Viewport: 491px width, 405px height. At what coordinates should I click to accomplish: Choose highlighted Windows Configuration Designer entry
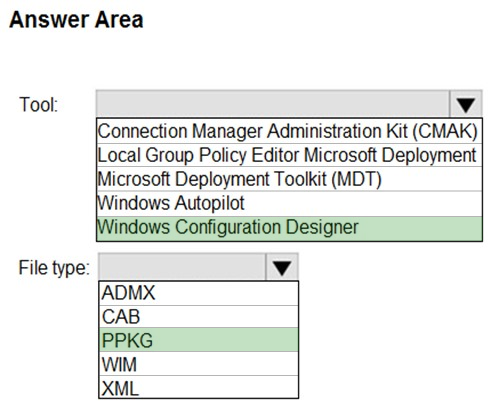pyautogui.click(x=289, y=228)
